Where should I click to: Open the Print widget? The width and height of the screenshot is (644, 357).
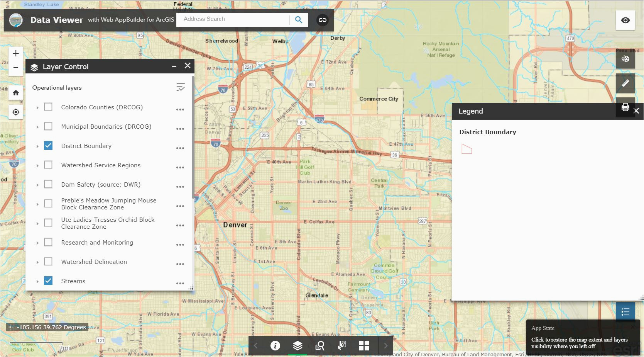pyautogui.click(x=625, y=107)
